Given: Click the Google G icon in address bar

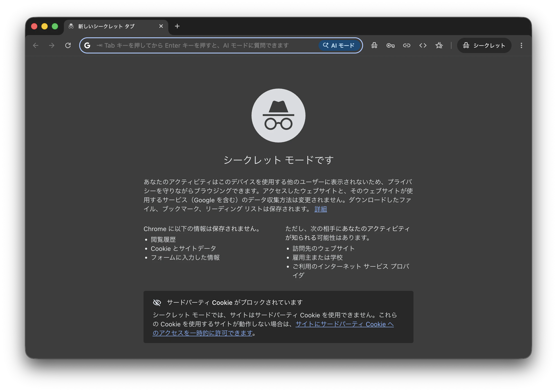Looking at the screenshot, I should click(x=87, y=45).
